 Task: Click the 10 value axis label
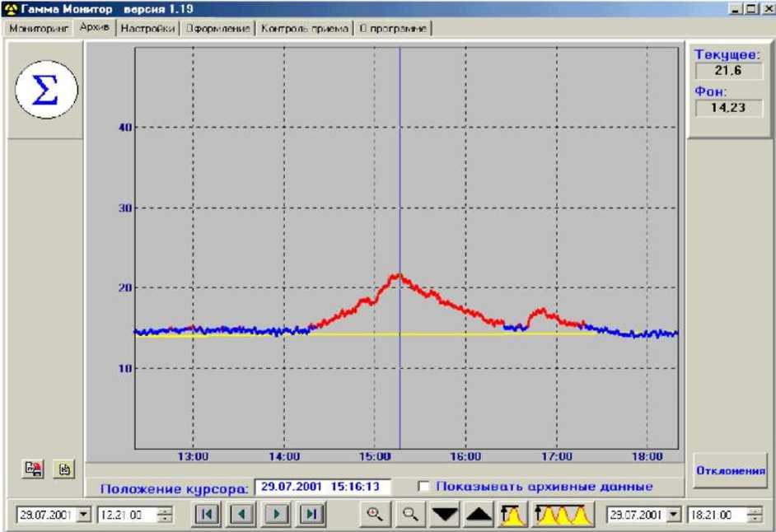125,368
